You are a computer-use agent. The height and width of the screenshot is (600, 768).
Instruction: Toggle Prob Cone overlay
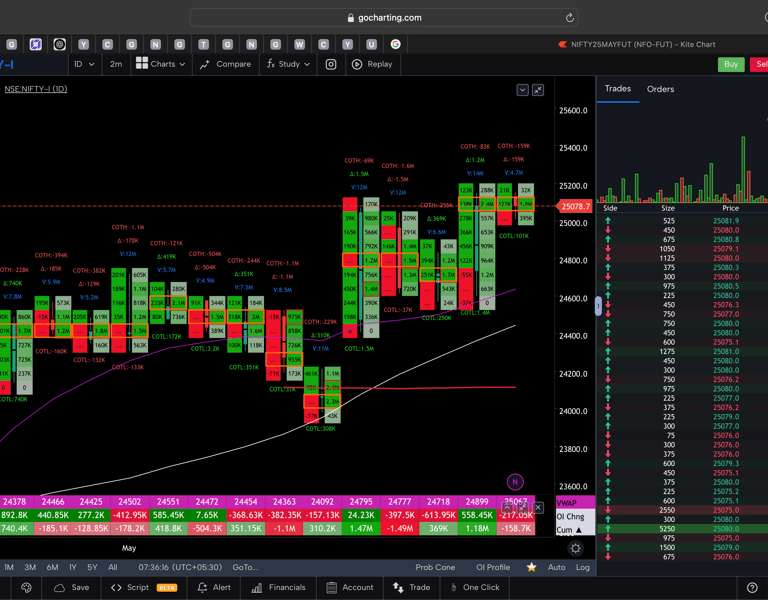435,567
